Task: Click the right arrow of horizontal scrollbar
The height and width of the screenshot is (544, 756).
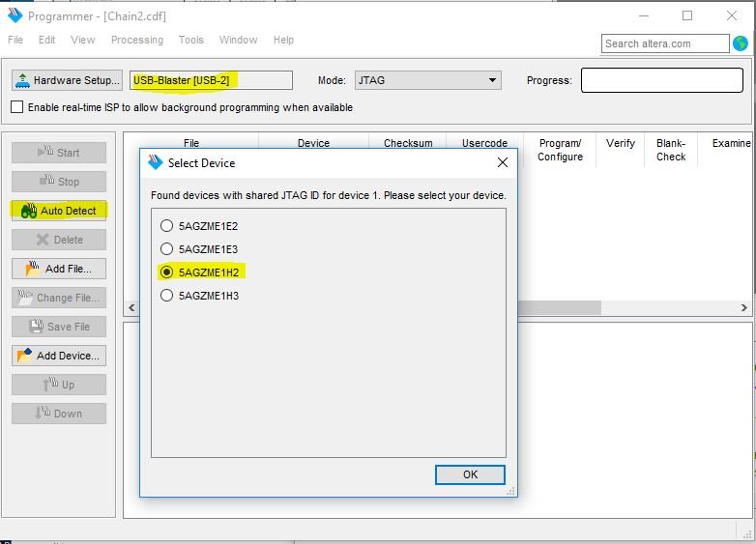Action: tap(744, 307)
